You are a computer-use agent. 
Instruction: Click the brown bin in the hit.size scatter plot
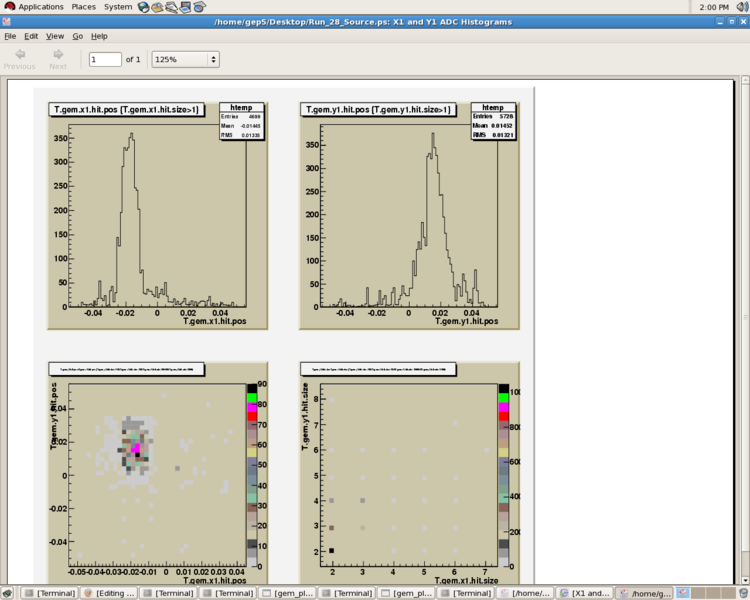pos(331,528)
